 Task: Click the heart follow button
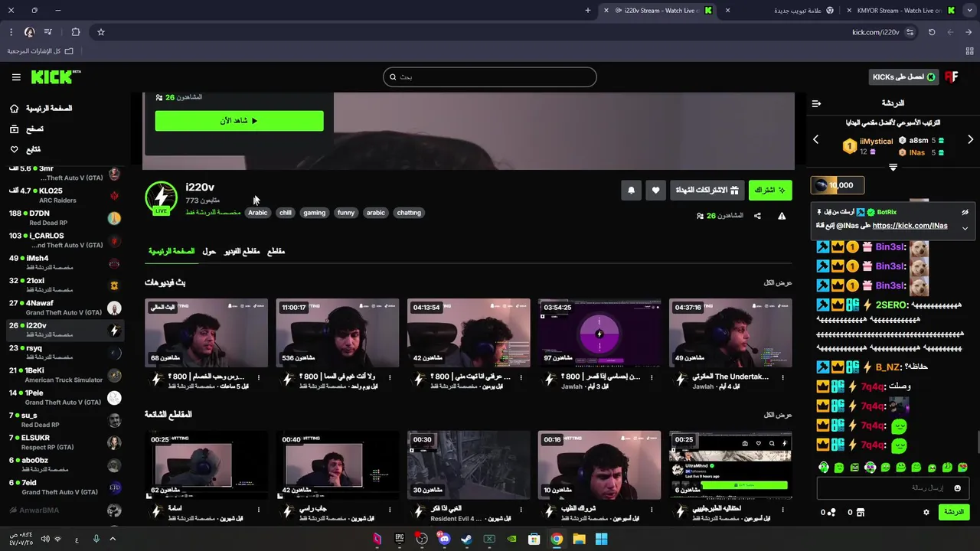pyautogui.click(x=655, y=191)
